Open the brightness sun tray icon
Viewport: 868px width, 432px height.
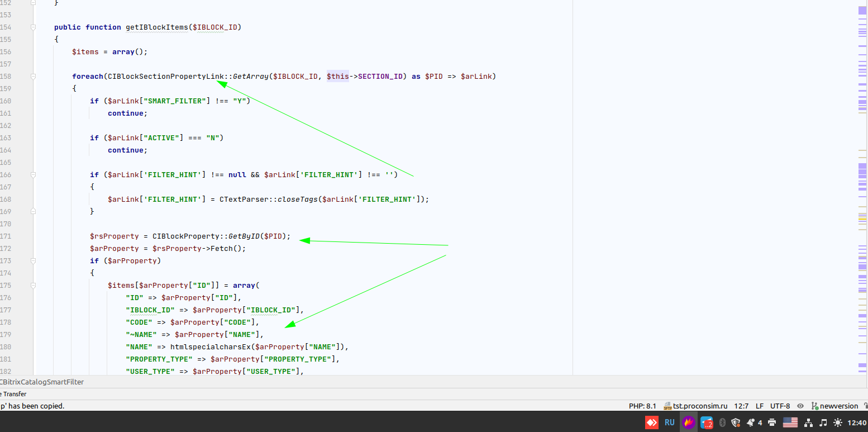837,422
